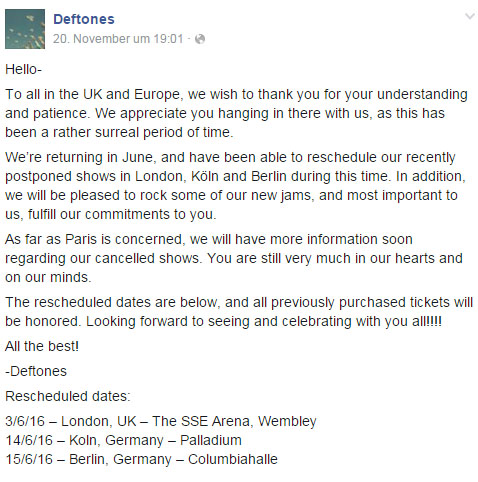Click the 'Rescheduled dates:' heading
478x482 pixels.
tap(68, 396)
